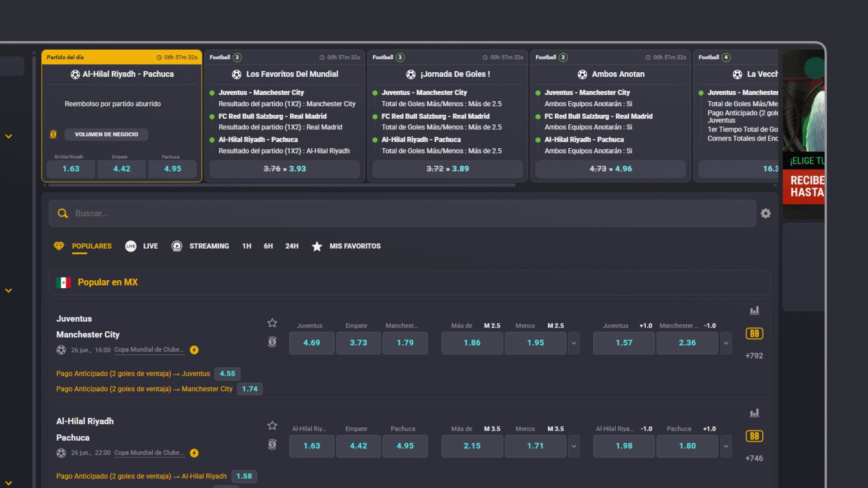Pick Juventus win odds 4.69
Viewport: 868px width, 488px height.
pos(311,343)
